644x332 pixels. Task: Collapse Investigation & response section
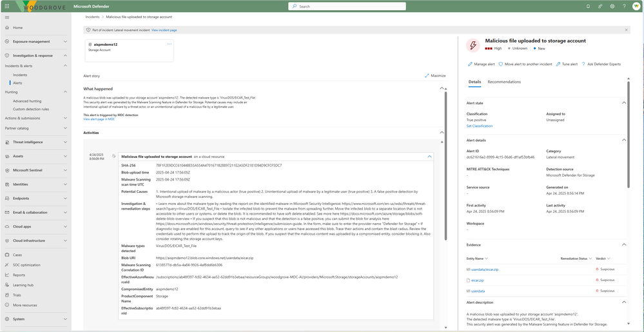coord(65,55)
